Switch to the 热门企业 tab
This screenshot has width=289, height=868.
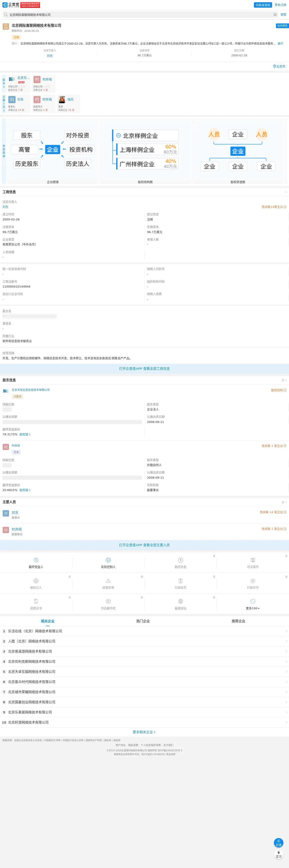pyautogui.click(x=143, y=621)
